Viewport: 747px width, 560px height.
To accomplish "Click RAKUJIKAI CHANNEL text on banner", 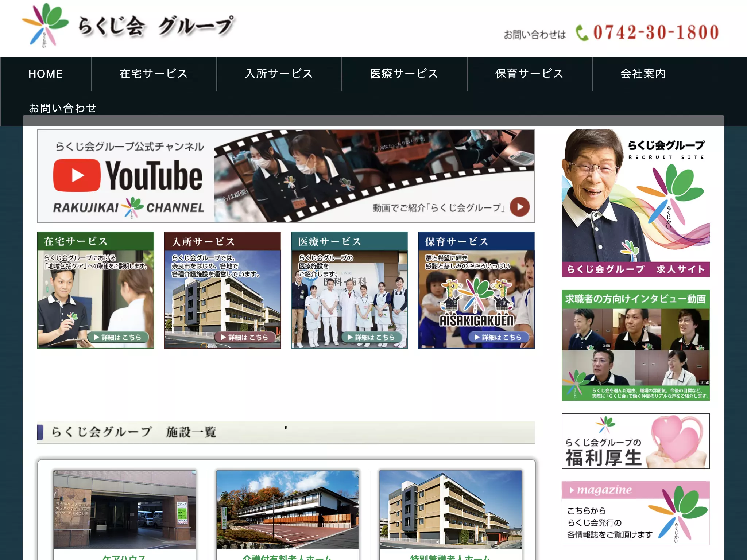I will tap(128, 208).
